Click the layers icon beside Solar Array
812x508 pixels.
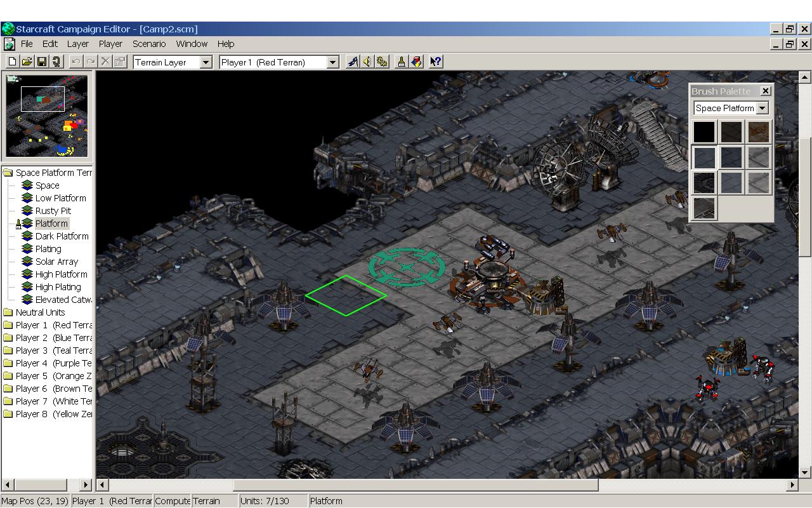coord(27,262)
